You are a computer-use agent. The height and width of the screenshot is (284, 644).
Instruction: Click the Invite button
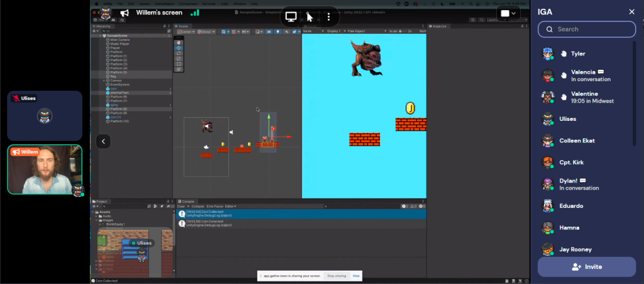click(x=587, y=267)
